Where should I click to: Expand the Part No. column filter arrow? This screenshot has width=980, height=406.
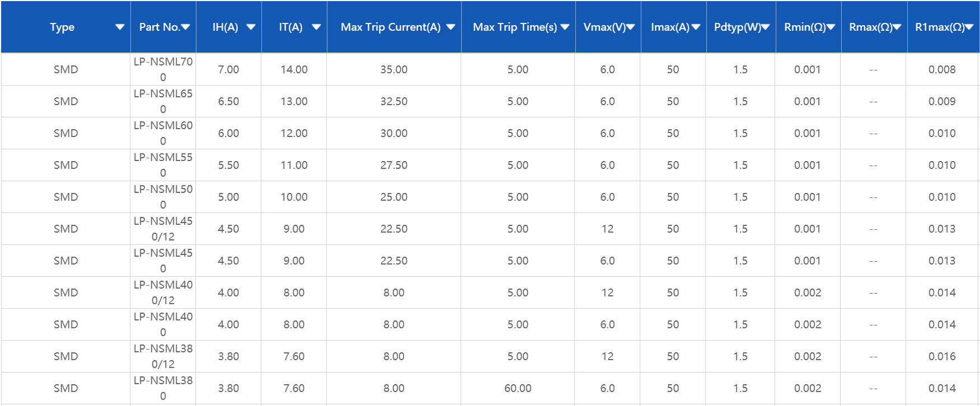click(186, 27)
